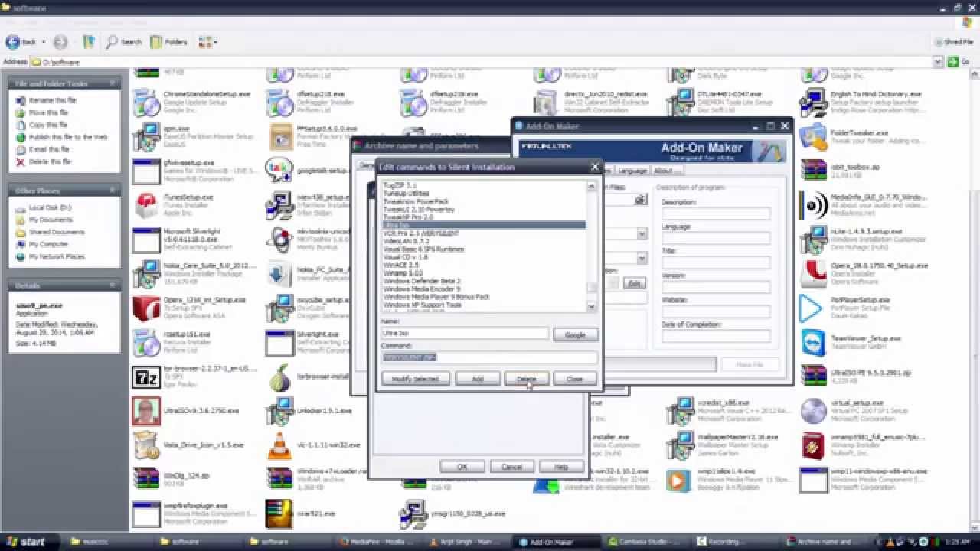
Task: Open My Computer in Other Places
Action: pyautogui.click(x=48, y=244)
